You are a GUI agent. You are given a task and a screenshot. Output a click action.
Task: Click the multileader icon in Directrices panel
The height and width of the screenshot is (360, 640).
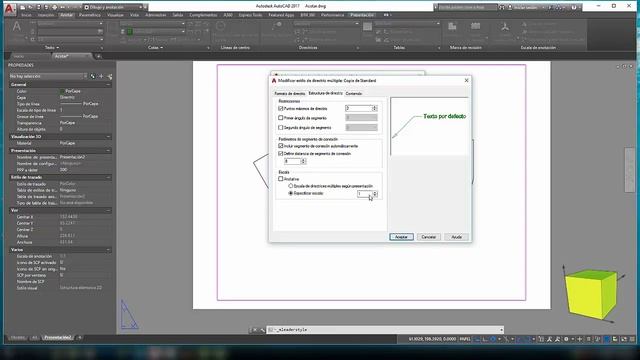(278, 27)
